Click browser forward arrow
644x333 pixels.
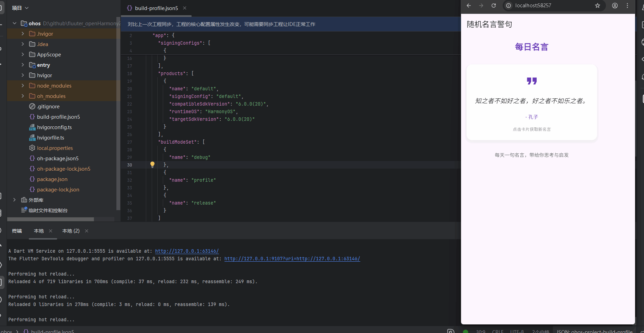click(481, 6)
